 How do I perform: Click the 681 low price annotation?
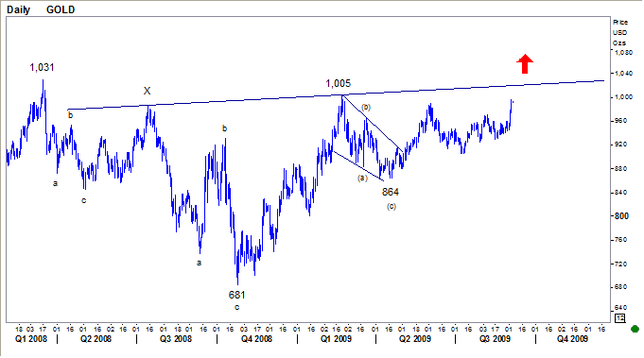tap(237, 295)
